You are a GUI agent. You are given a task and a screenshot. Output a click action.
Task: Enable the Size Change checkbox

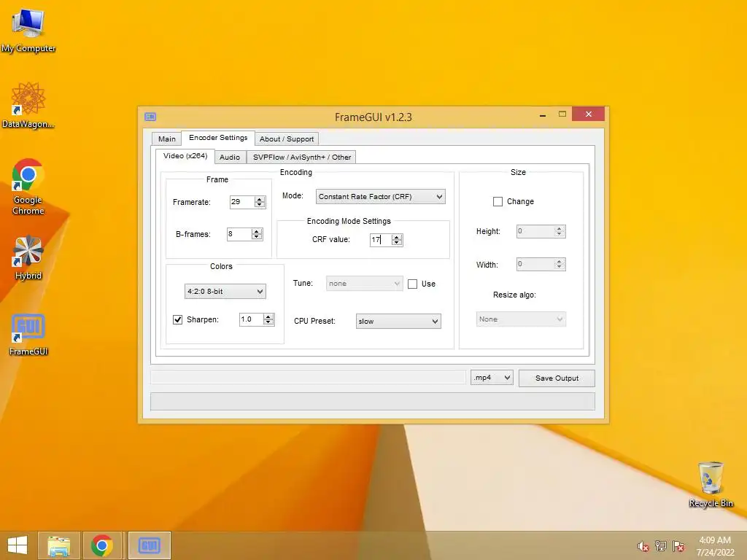[498, 201]
